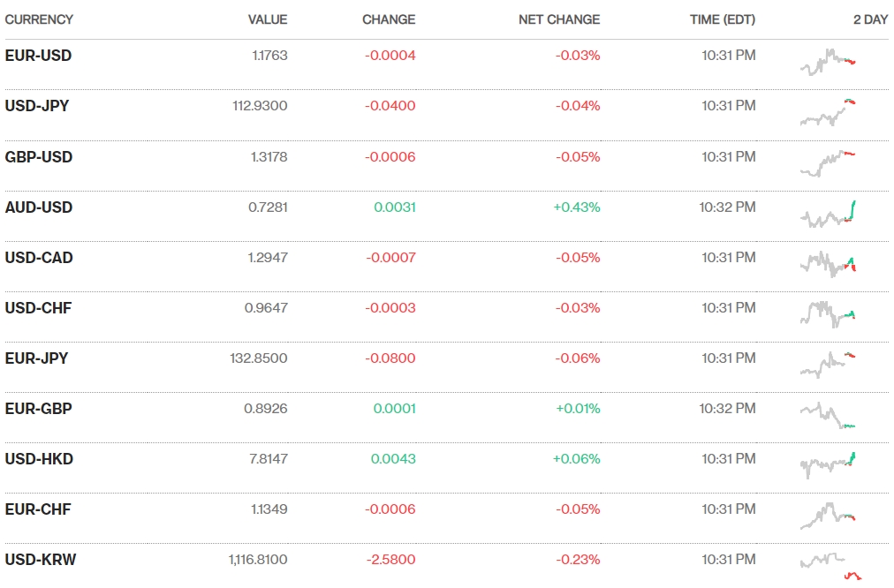View the EUR-GBP 2-day sparkline
Image resolution: width=894 pixels, height=588 pixels.
pyautogui.click(x=828, y=415)
